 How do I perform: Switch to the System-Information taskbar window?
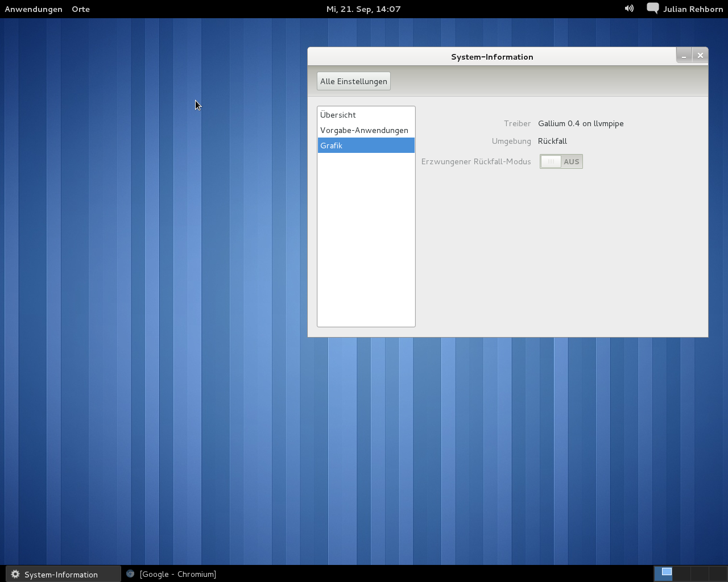(x=64, y=574)
